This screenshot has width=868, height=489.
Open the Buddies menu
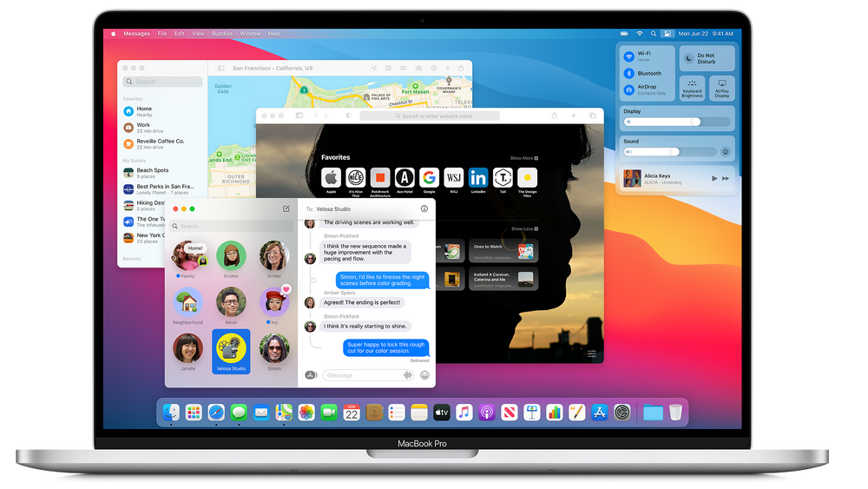coord(222,34)
